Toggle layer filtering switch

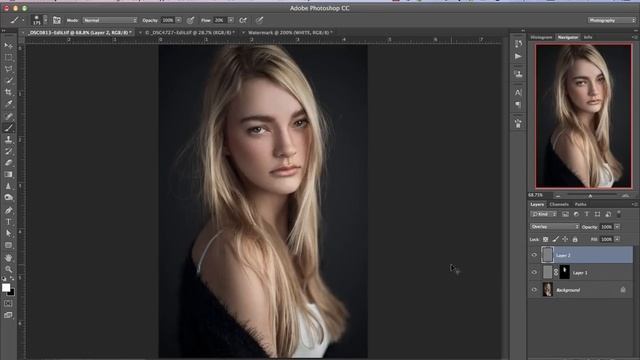click(x=619, y=214)
